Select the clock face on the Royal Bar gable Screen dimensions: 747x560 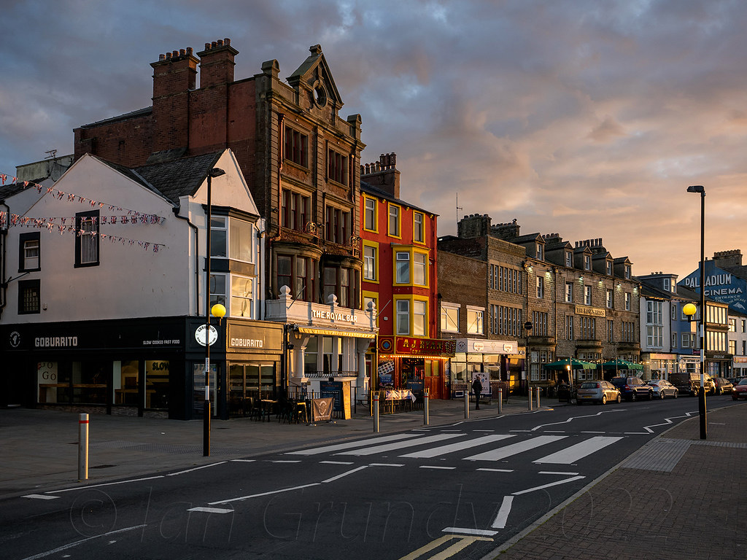tap(319, 93)
